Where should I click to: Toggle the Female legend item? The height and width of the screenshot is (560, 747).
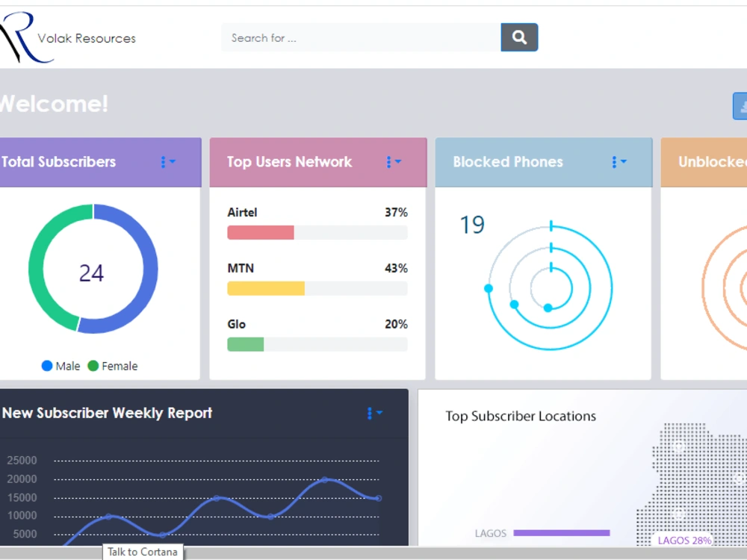113,366
